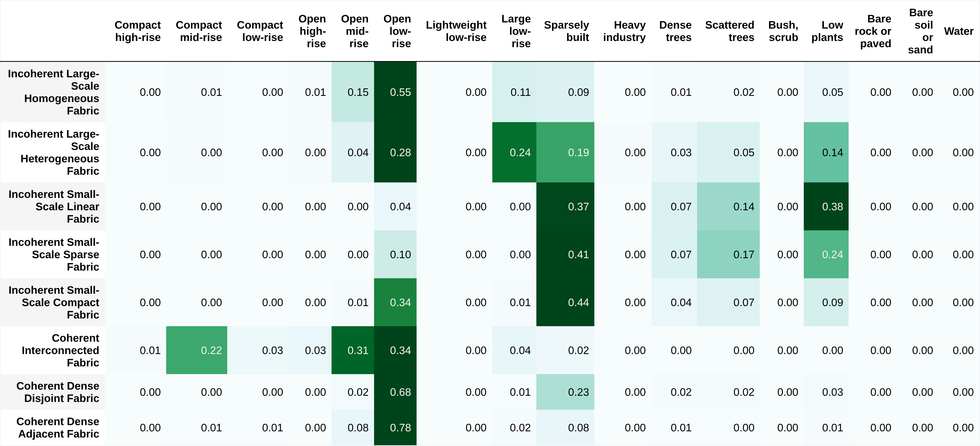Image resolution: width=980 pixels, height=446 pixels.
Task: Click the 'Coherent Dense Disjoint Fabric' row label
Action: point(58,392)
